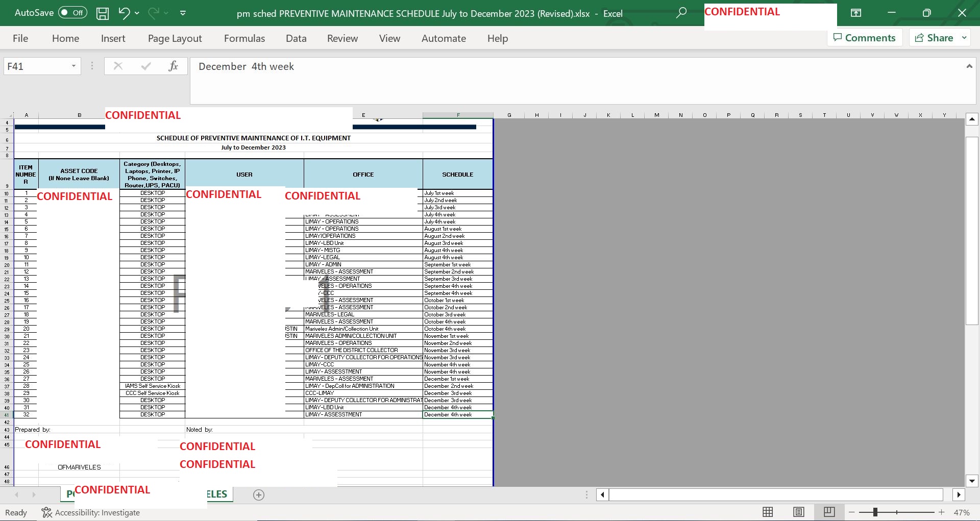
Task: Confirm entry with checkmark icon
Action: 146,66
